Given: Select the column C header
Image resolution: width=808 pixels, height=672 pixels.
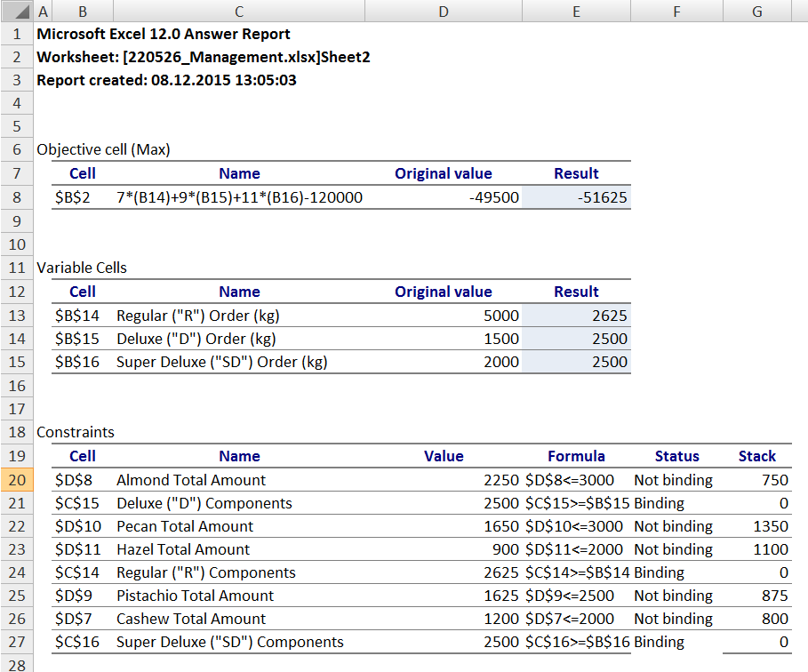Looking at the screenshot, I should click(x=239, y=11).
